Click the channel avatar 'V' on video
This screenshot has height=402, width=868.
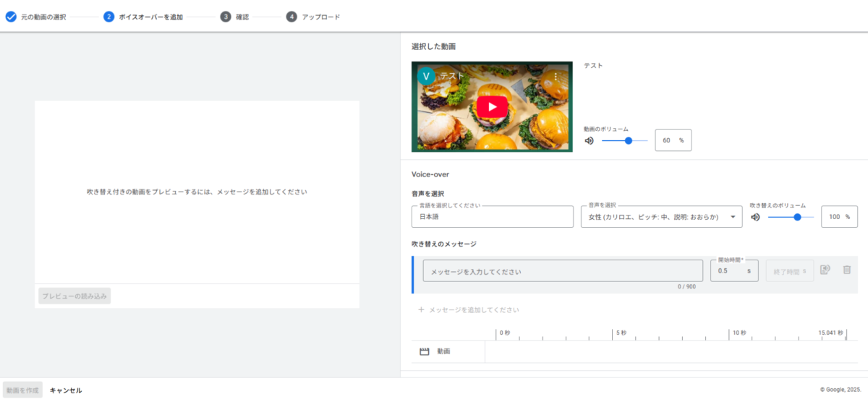(x=427, y=76)
